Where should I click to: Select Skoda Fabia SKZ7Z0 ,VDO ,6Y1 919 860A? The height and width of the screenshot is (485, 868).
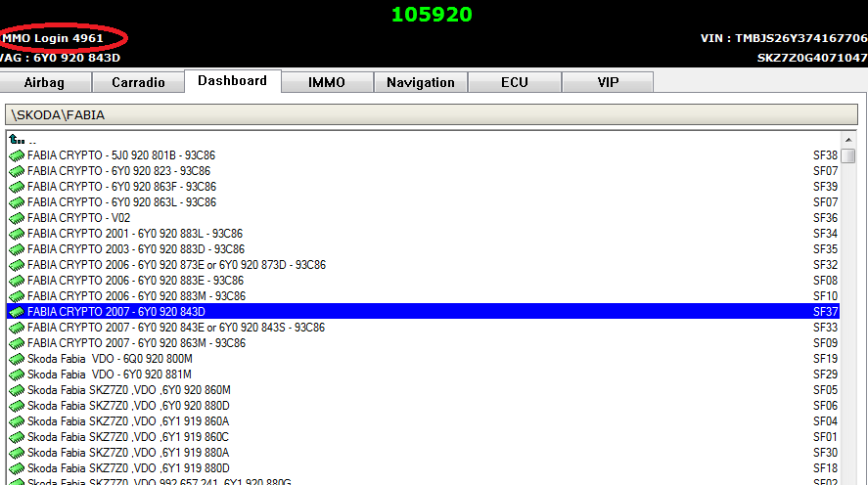tap(128, 421)
